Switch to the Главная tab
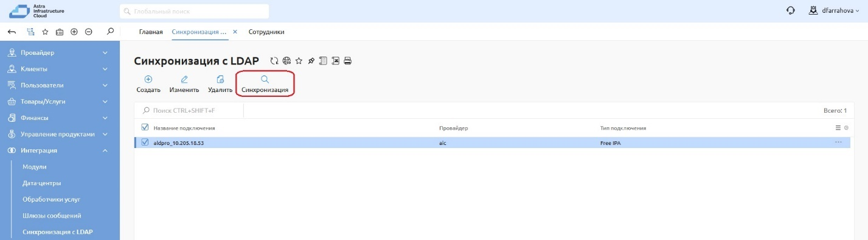Viewport: 868px width, 240px height. pos(151,32)
